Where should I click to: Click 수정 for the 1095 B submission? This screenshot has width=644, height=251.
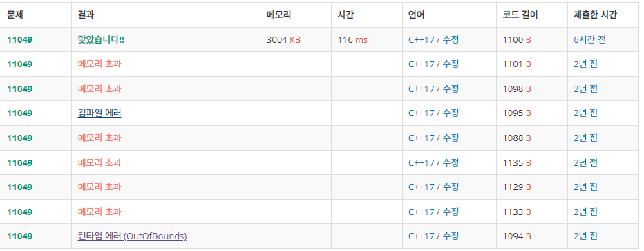pos(451,113)
